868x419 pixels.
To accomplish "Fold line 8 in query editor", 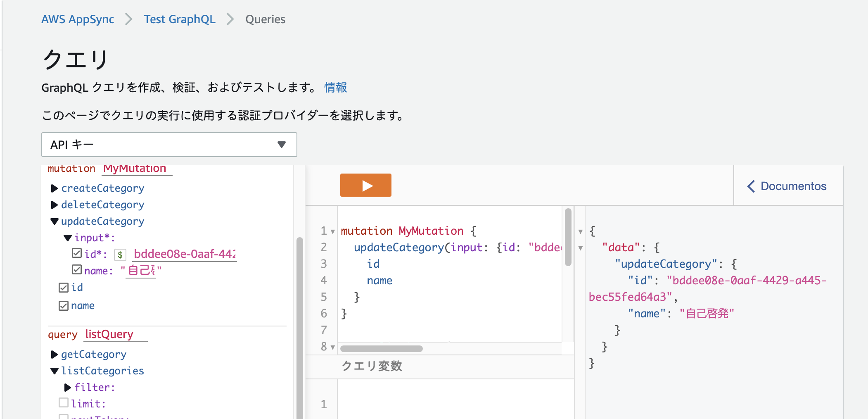I will click(333, 348).
